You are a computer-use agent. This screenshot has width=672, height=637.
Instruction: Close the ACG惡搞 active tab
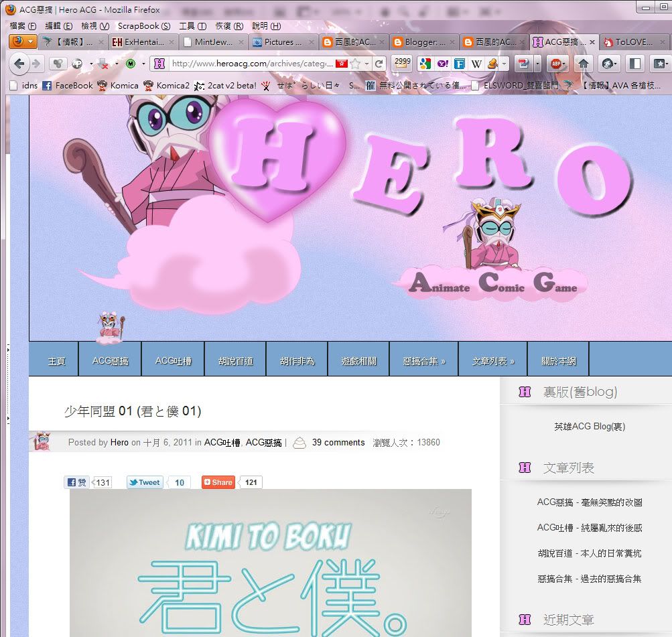click(592, 42)
